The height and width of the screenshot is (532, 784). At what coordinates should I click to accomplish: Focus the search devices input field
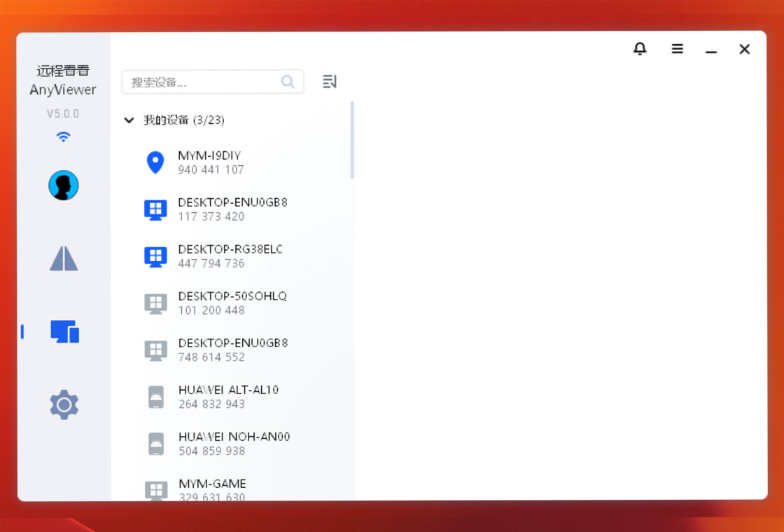pyautogui.click(x=203, y=82)
